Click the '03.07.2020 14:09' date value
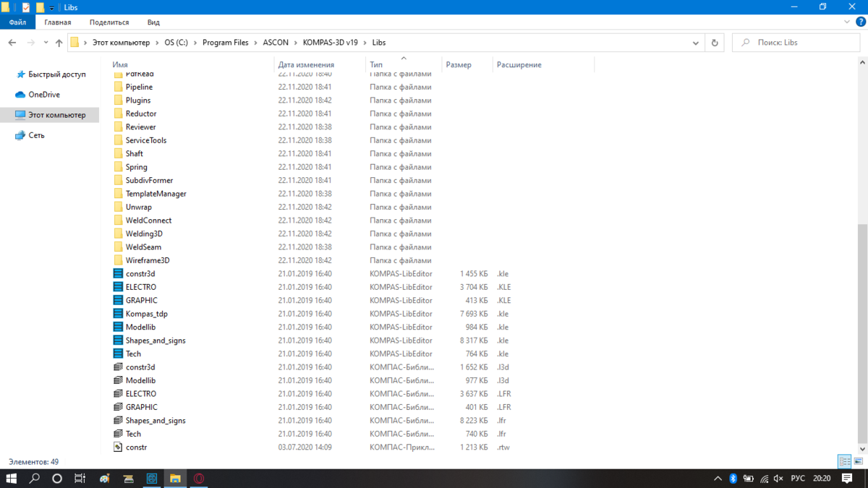Screen dimensions: 868x488 [x=305, y=447]
